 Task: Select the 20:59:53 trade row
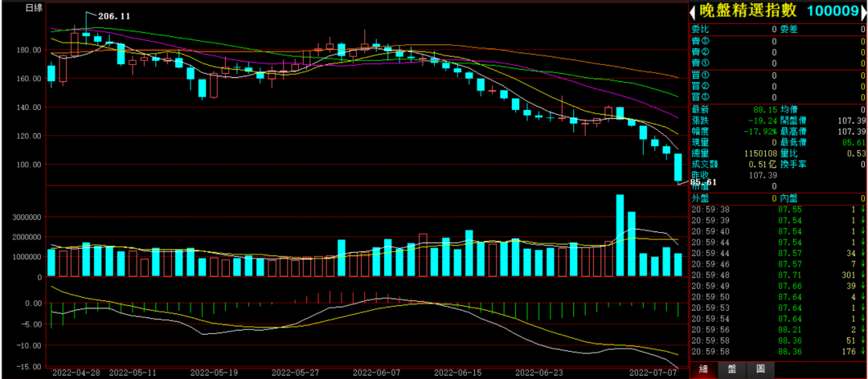coord(778,308)
